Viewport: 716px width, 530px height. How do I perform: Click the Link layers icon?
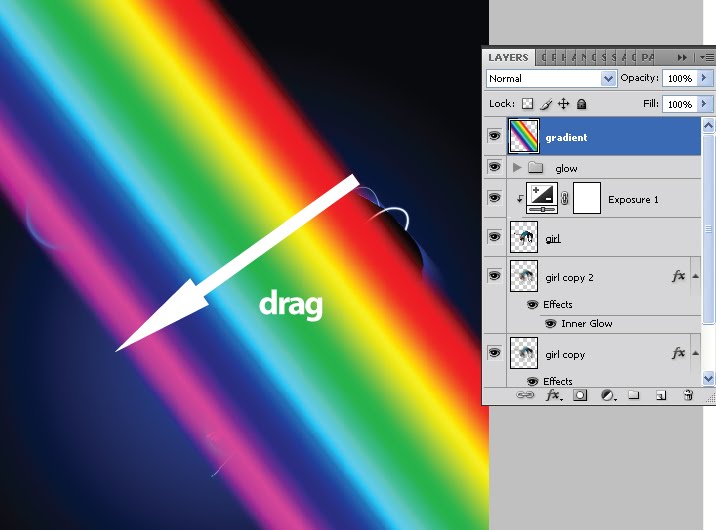pyautogui.click(x=525, y=395)
